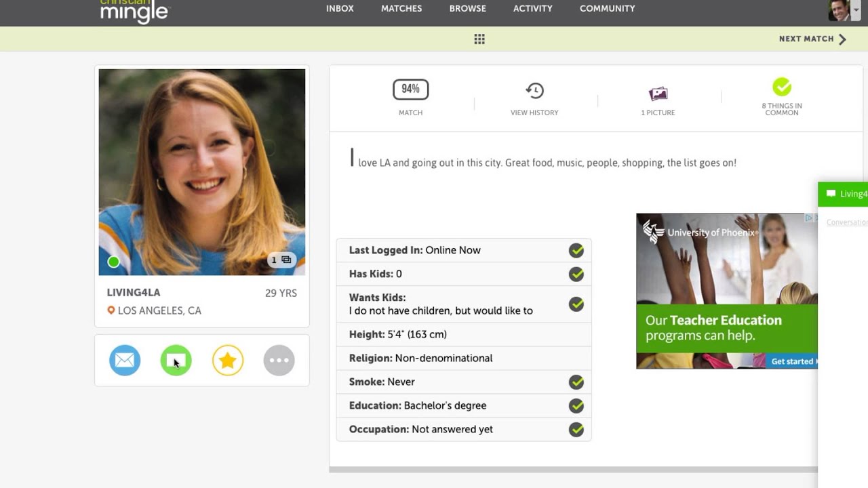868x488 pixels.
Task: Open the Conversation link in chat panel
Action: pyautogui.click(x=846, y=222)
